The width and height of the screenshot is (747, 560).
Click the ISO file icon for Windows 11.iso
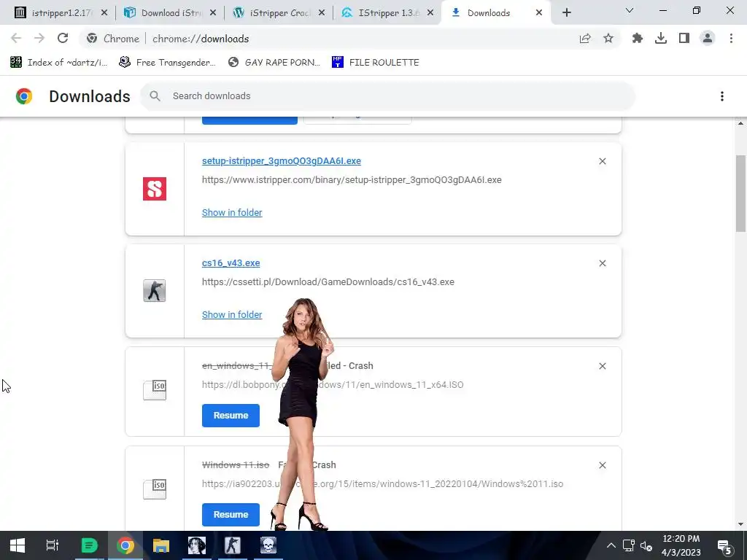click(x=155, y=489)
